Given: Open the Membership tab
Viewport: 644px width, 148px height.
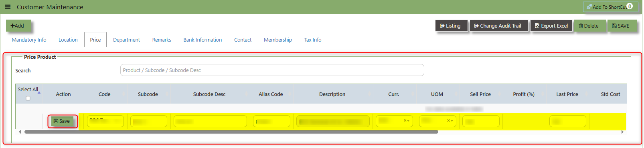Looking at the screenshot, I should (x=278, y=40).
